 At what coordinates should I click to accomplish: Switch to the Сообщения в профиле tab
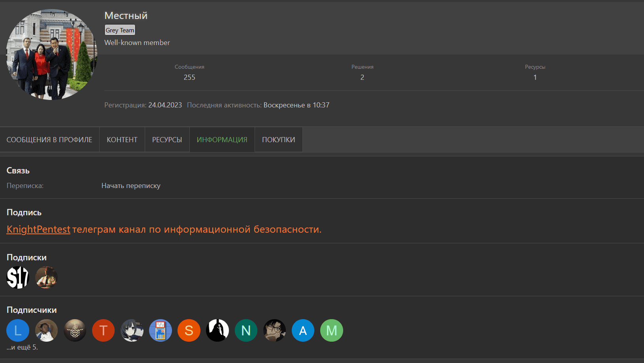click(49, 139)
